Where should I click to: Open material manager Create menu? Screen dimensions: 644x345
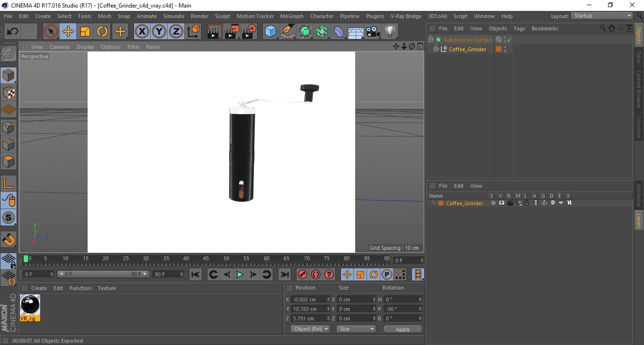tap(39, 288)
